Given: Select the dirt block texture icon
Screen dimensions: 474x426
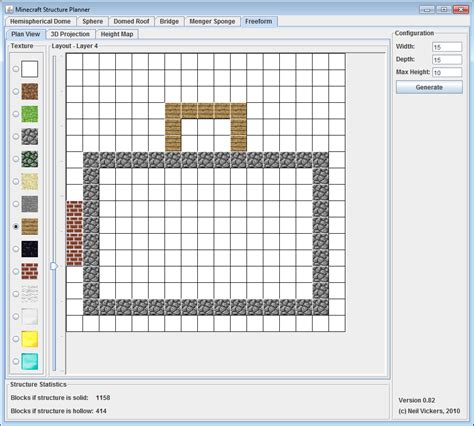Looking at the screenshot, I should click(x=30, y=91).
